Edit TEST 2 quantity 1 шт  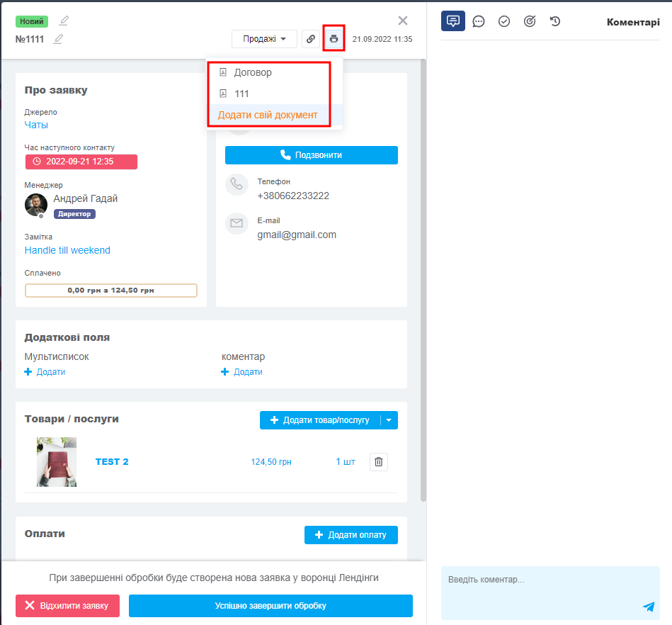(346, 462)
